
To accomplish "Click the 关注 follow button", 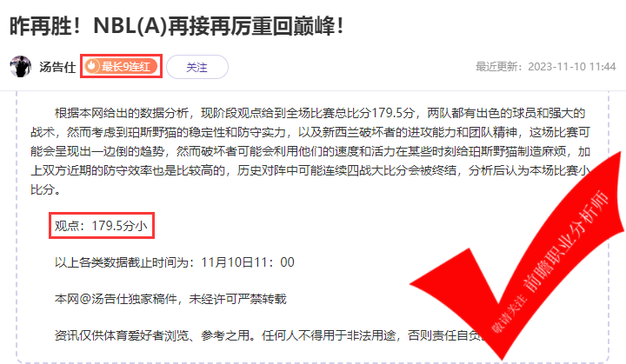I will click(x=197, y=67).
